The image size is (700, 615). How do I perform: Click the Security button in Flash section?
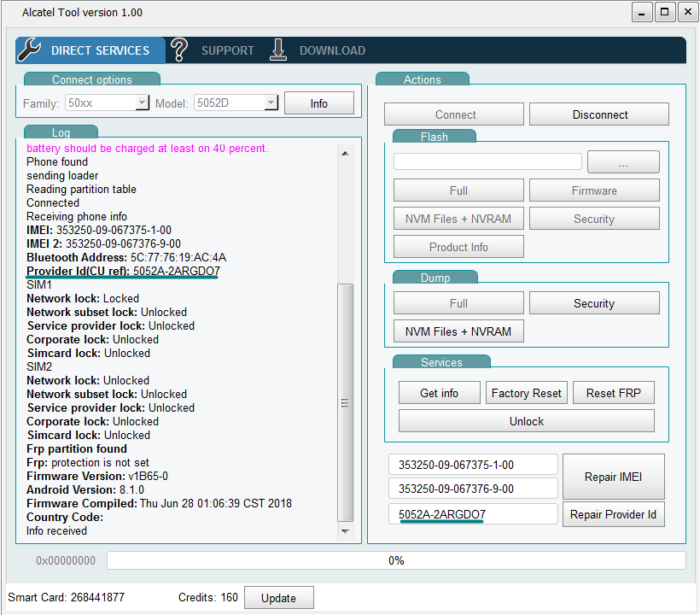tap(594, 219)
